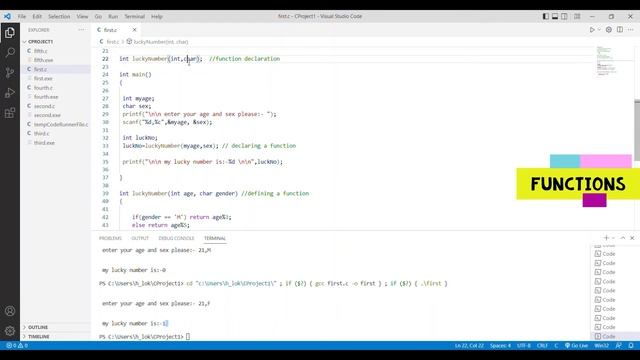
Task: Click the Go Live status bar button
Action: pos(576,346)
